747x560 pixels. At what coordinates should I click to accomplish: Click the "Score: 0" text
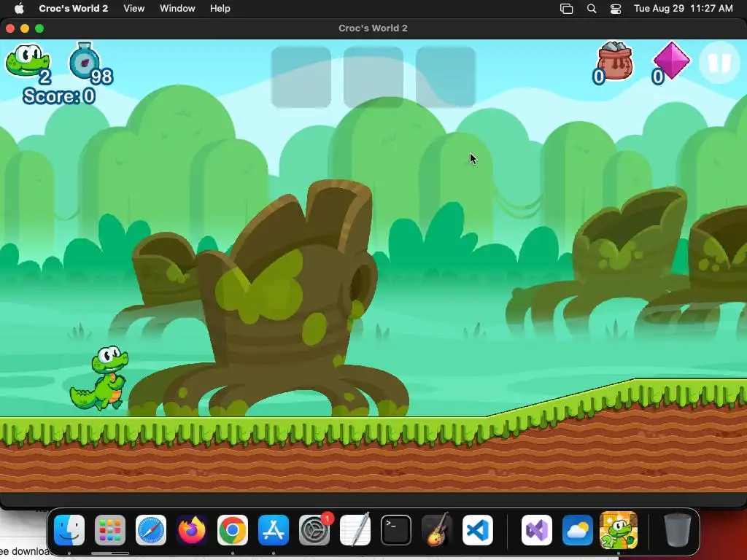point(59,96)
